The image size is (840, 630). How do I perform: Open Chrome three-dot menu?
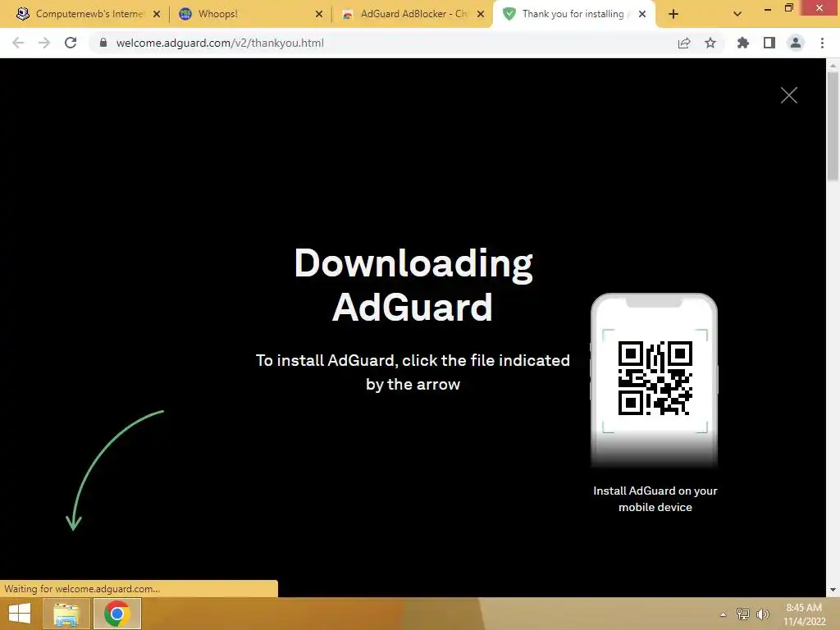[x=822, y=43]
